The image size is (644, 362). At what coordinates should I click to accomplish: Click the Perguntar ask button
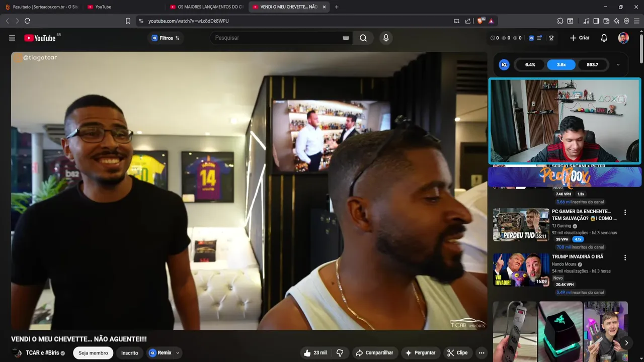coord(420,353)
